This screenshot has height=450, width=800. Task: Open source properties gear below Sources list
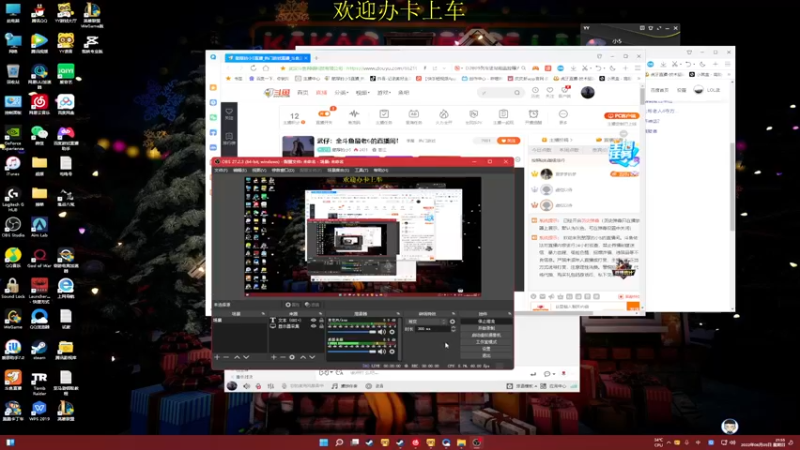click(292, 357)
